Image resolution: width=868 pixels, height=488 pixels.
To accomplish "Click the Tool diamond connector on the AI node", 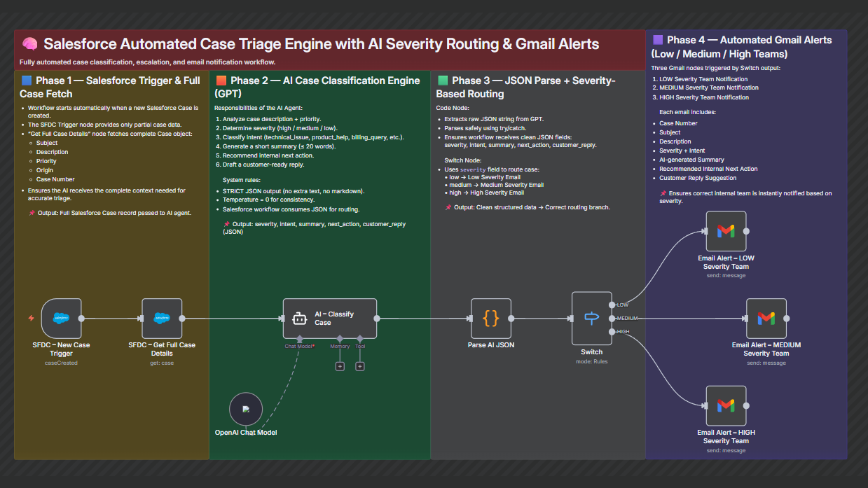I will coord(360,339).
